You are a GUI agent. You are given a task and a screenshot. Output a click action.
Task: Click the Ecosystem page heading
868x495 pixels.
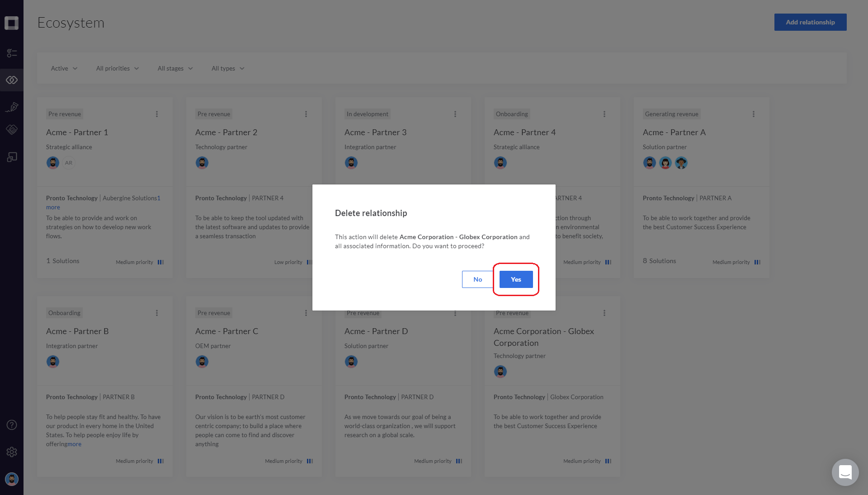71,23
